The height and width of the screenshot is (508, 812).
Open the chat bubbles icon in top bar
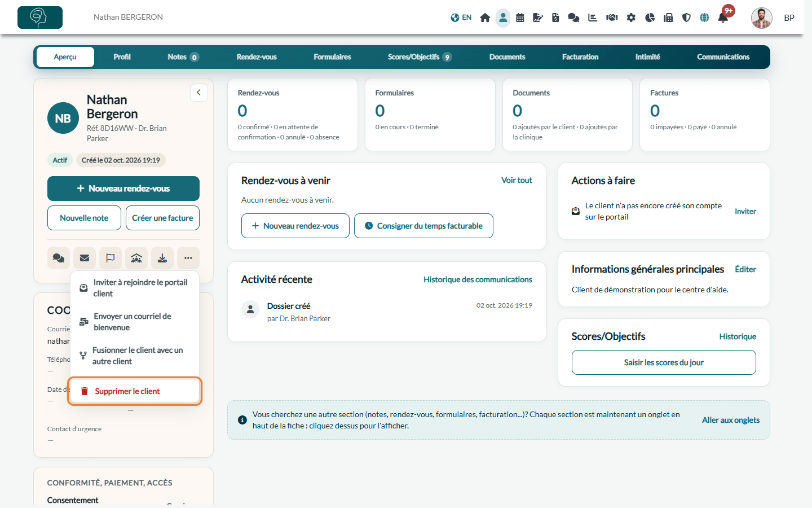click(x=573, y=17)
